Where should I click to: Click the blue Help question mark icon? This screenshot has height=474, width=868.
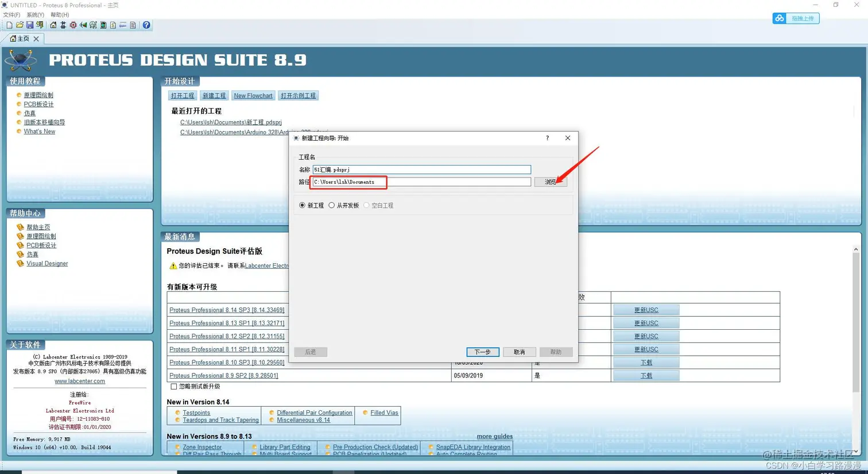(x=146, y=25)
